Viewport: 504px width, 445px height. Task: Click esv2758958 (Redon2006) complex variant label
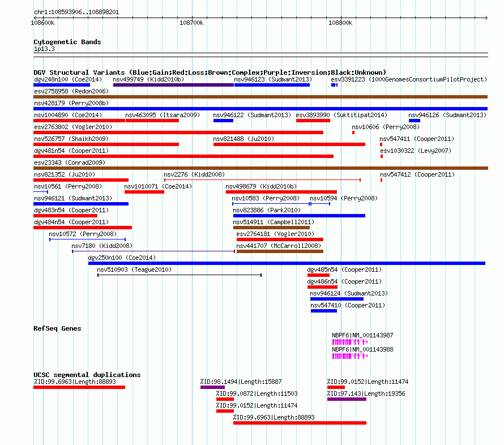click(x=71, y=91)
